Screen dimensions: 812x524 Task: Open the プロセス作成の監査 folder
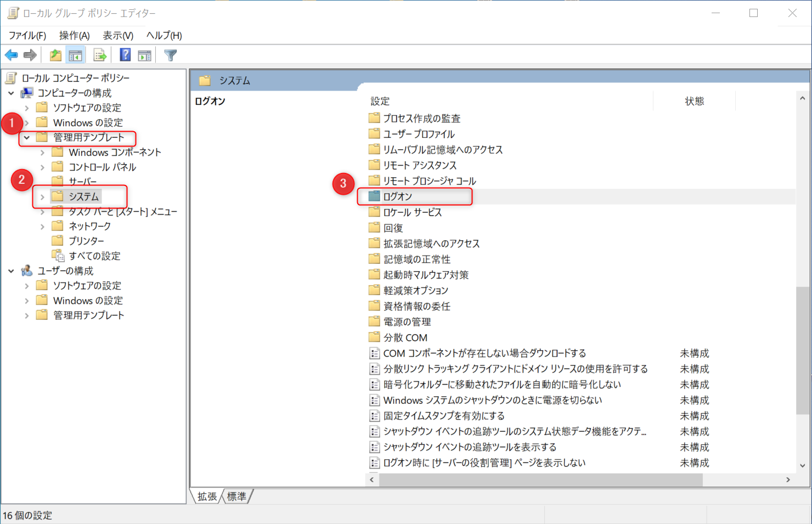pos(415,117)
